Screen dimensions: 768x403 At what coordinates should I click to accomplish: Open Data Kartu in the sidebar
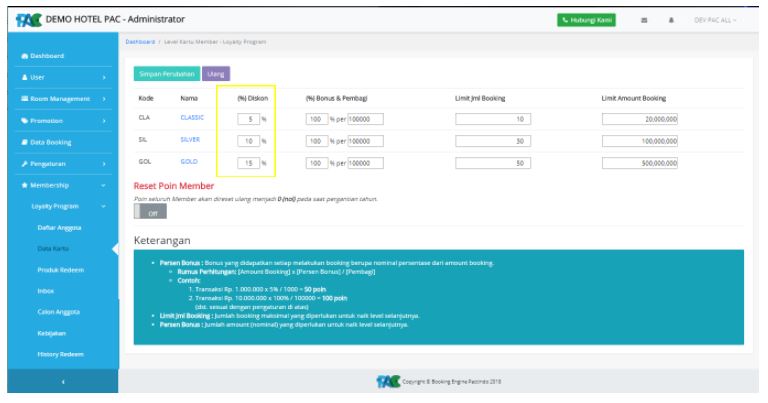[x=53, y=249]
